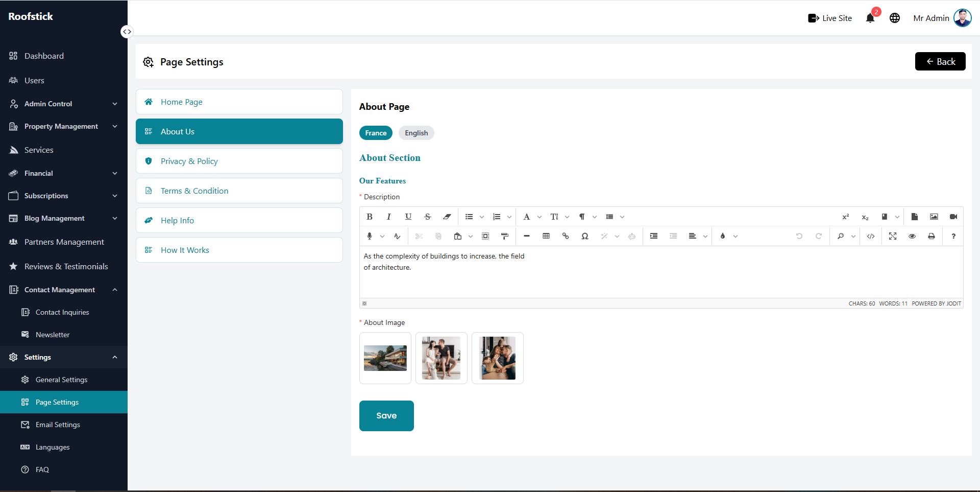Select the modern house about image thumbnail
The width and height of the screenshot is (980, 492).
click(x=385, y=358)
